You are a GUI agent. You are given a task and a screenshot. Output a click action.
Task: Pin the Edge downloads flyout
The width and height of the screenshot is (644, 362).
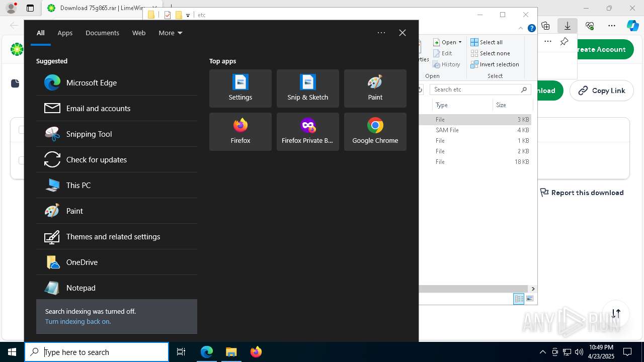(x=564, y=42)
